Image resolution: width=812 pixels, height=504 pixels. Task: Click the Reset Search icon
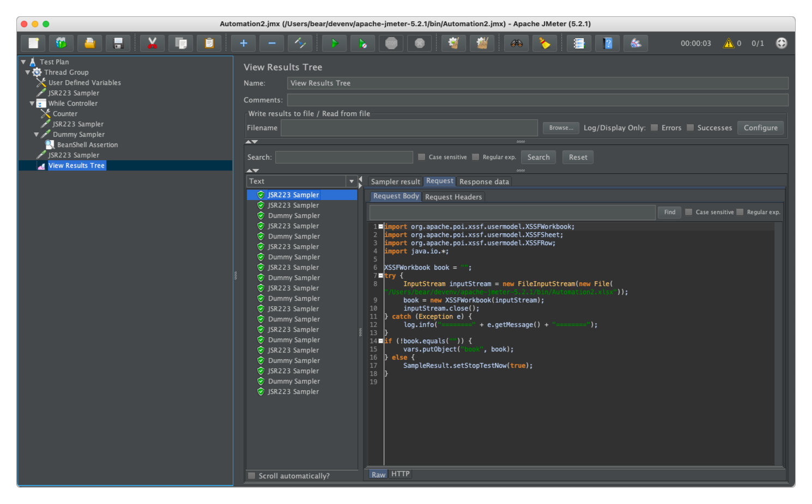coord(545,43)
